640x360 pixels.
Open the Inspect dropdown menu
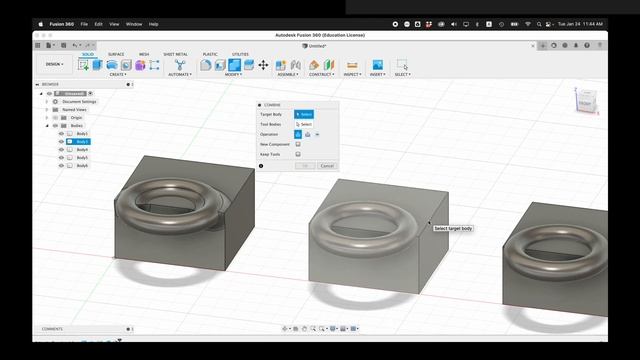(x=352, y=75)
